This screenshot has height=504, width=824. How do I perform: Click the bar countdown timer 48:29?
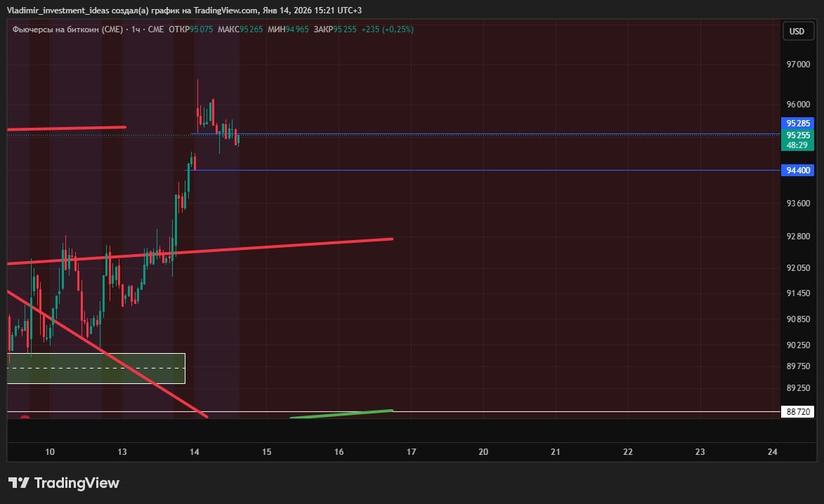pyautogui.click(x=797, y=145)
